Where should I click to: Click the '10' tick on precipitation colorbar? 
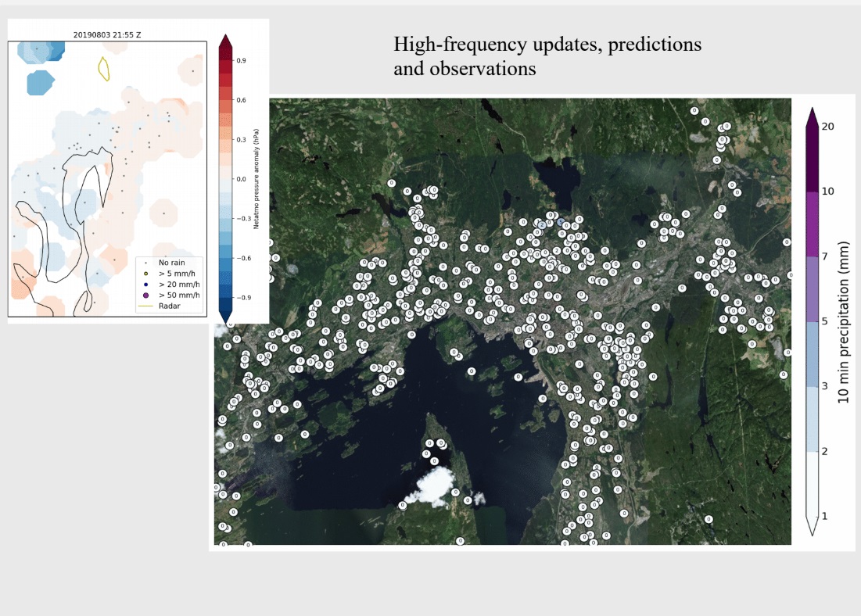(827, 191)
